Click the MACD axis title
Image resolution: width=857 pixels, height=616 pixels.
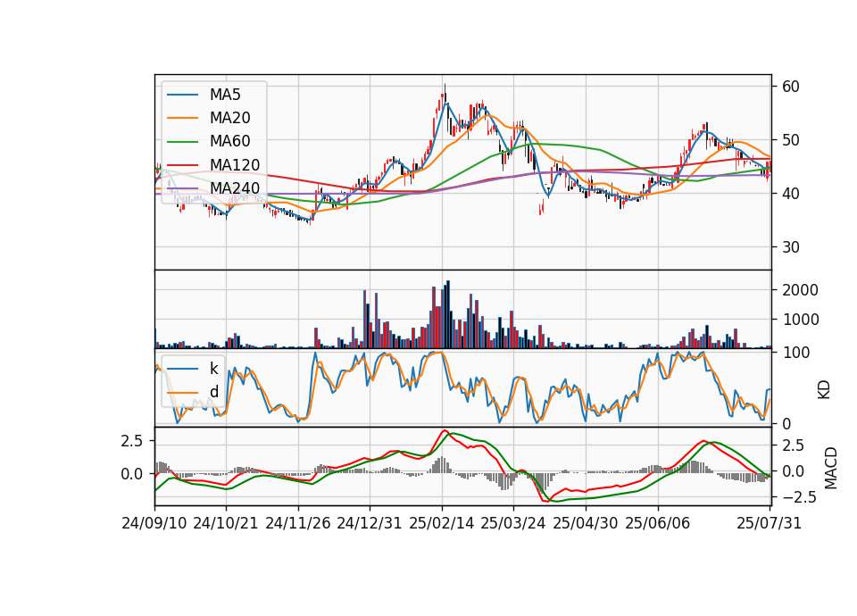point(831,468)
